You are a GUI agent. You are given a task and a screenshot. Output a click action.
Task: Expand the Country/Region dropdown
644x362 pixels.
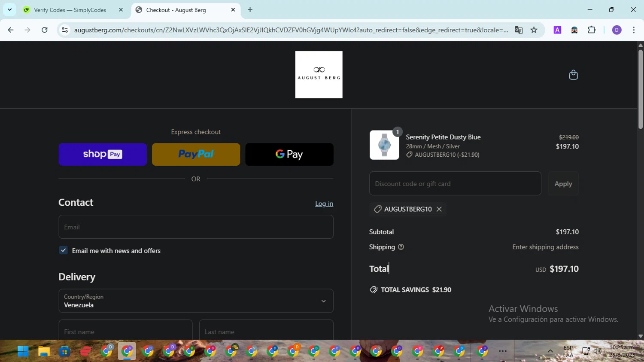click(x=196, y=301)
